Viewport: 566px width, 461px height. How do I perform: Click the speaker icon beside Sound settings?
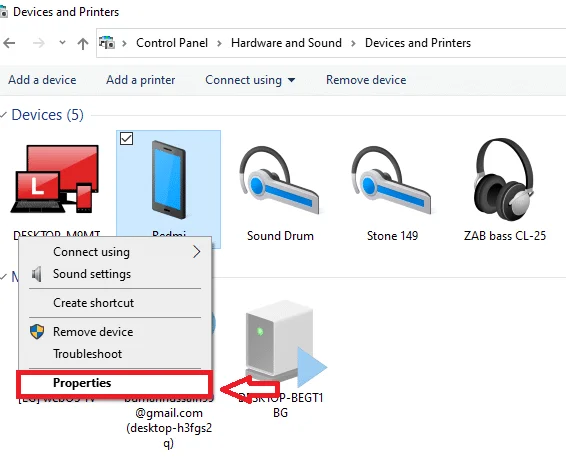tap(36, 274)
